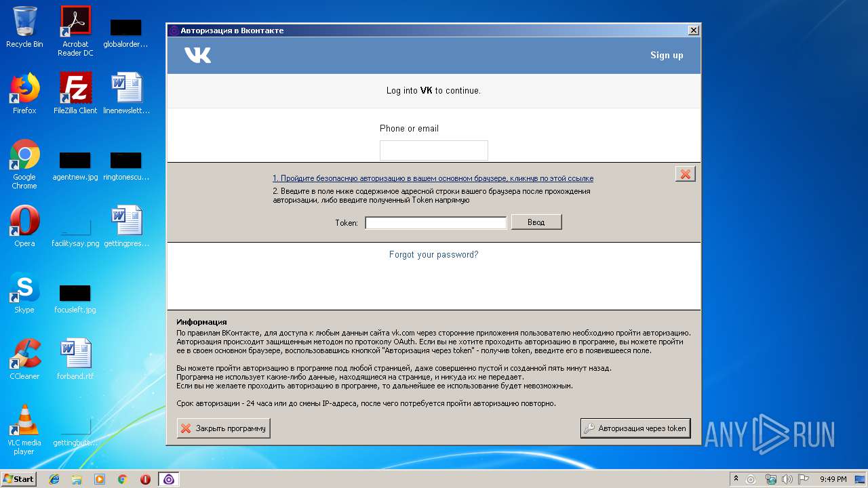Launch Acrobat Reader DC shortcut
This screenshot has width=868, height=488.
[75, 31]
